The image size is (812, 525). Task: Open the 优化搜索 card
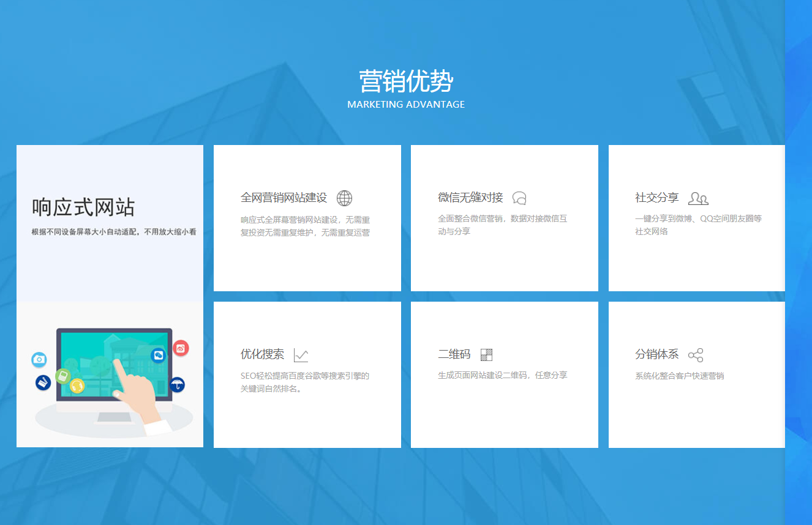[307, 374]
